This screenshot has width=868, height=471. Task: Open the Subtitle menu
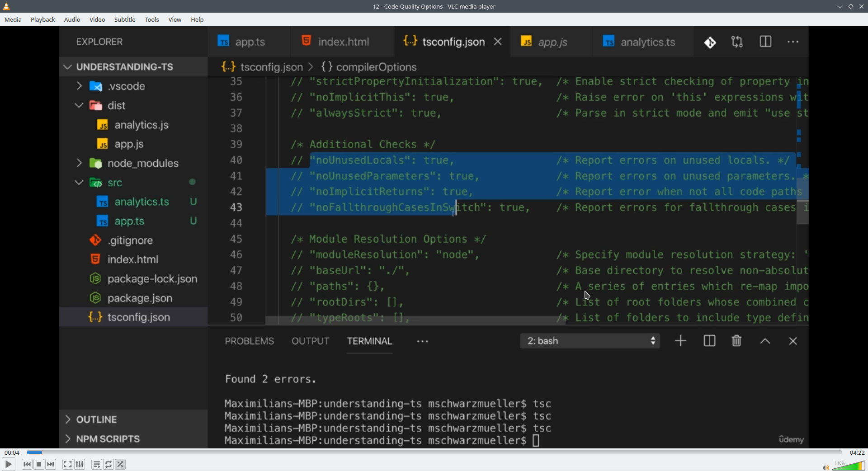(x=125, y=20)
